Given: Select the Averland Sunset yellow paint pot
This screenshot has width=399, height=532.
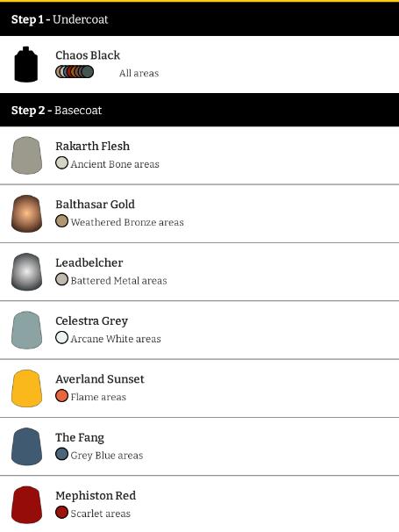Looking at the screenshot, I should (26, 389).
